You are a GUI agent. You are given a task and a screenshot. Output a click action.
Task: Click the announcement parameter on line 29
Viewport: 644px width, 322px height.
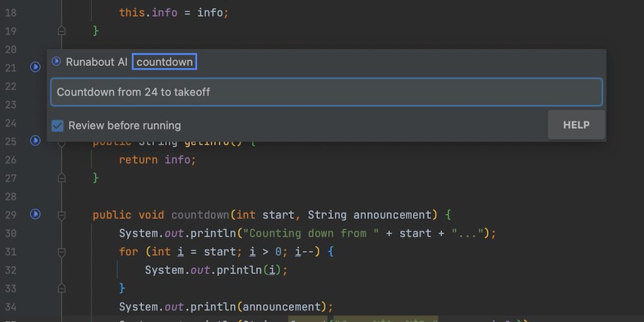pos(391,215)
